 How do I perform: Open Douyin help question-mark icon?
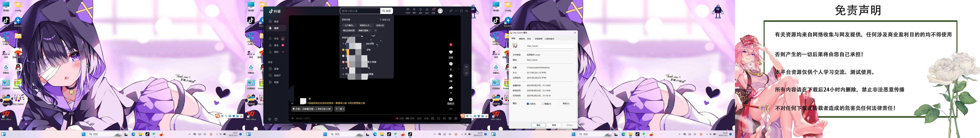click(276, 119)
